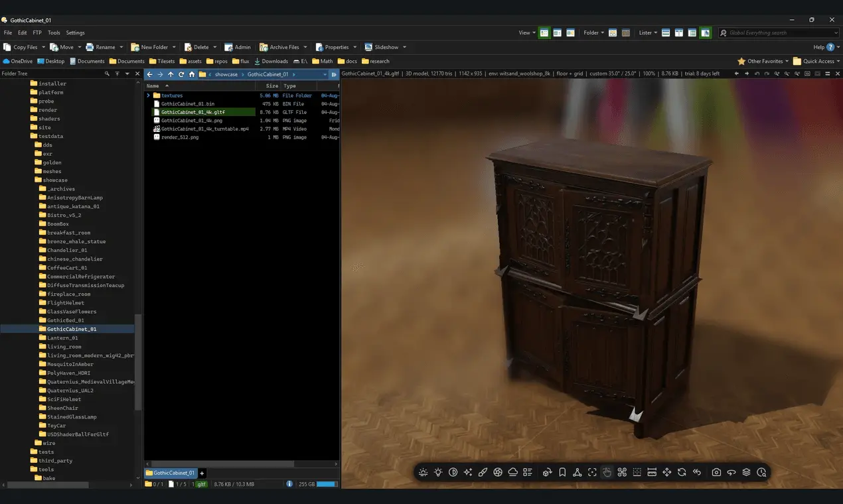
Task: Toggle the half-circle contrast icon in viewer
Action: pyautogui.click(x=453, y=472)
